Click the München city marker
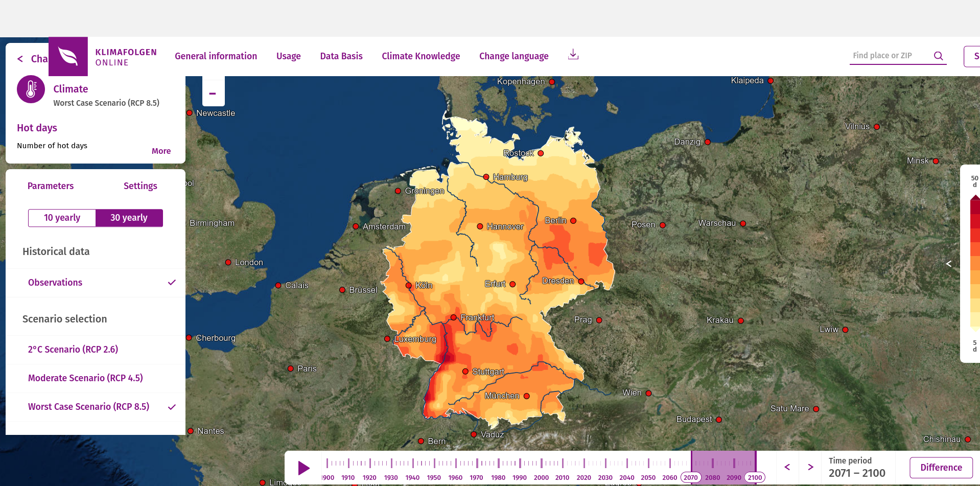 tap(527, 396)
